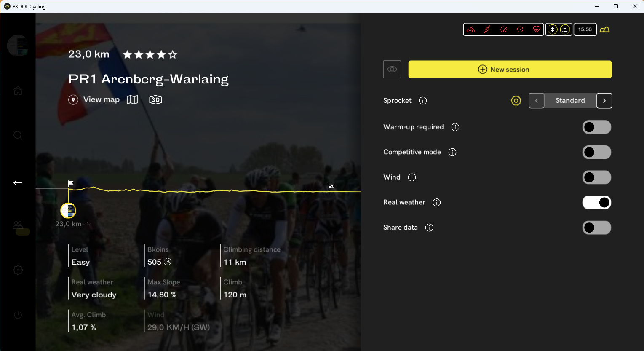The image size is (644, 351).
Task: Click the Real weather value Very cloudy
Action: click(94, 295)
